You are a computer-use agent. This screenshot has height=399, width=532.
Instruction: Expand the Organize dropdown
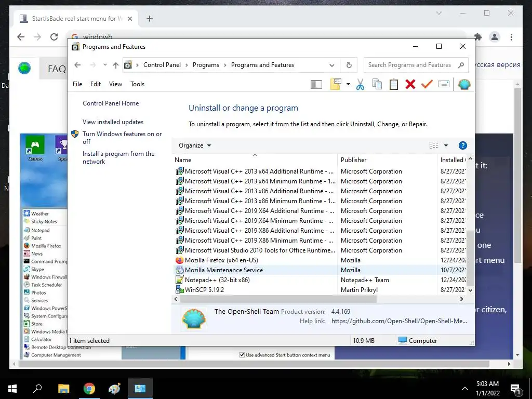(195, 145)
